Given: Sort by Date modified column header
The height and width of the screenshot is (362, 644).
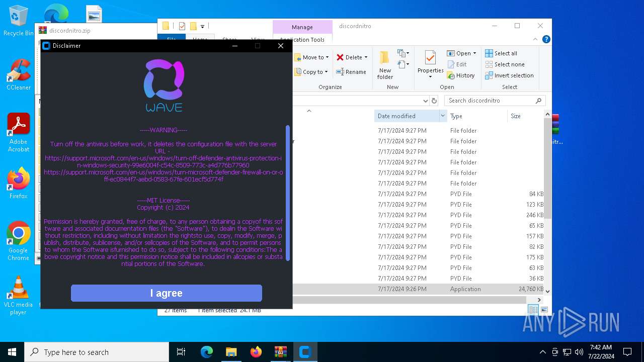Looking at the screenshot, I should point(407,116).
